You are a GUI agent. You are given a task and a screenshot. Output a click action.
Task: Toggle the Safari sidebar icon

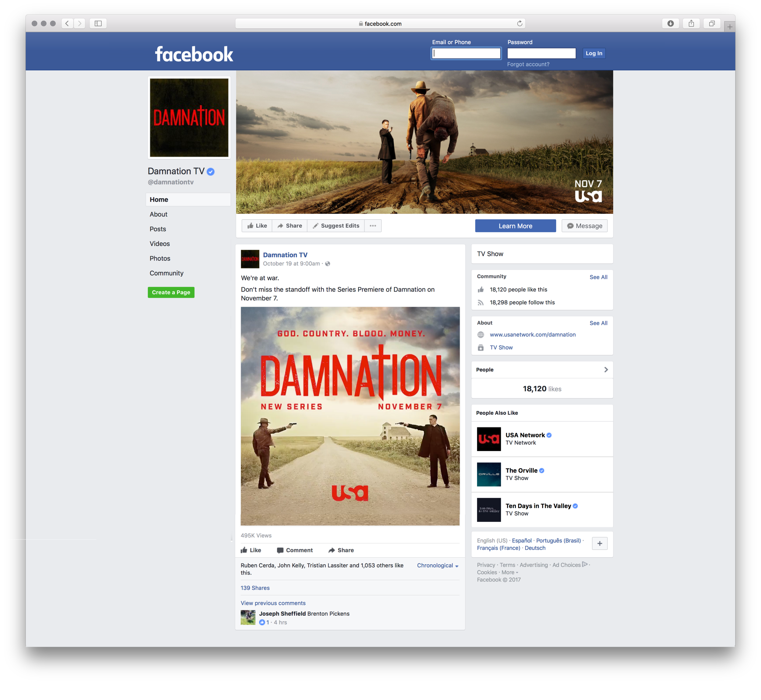coord(98,23)
